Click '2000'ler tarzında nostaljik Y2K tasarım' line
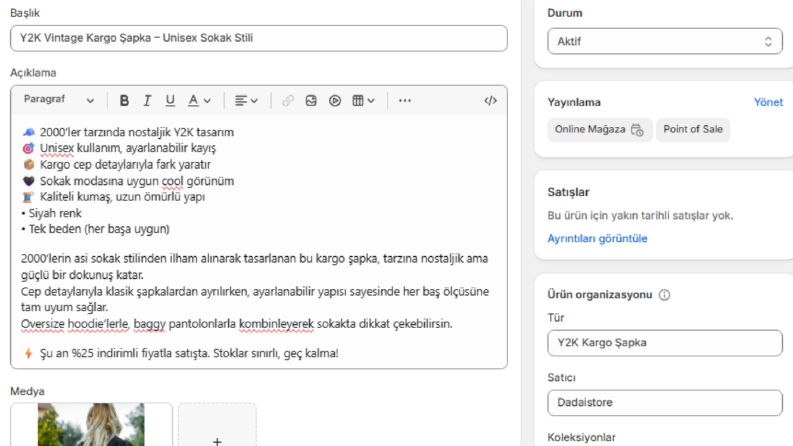The image size is (793, 446). pos(128,132)
